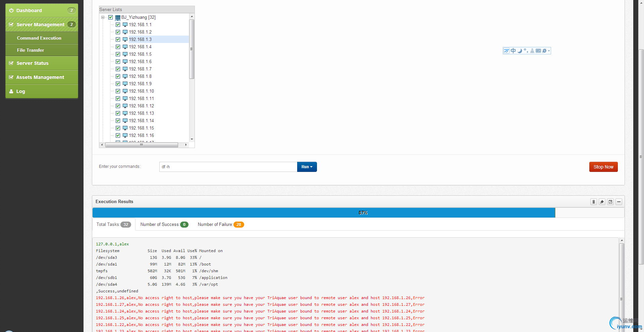This screenshot has height=332, width=644.
Task: Click the red Stop Now button
Action: click(603, 167)
